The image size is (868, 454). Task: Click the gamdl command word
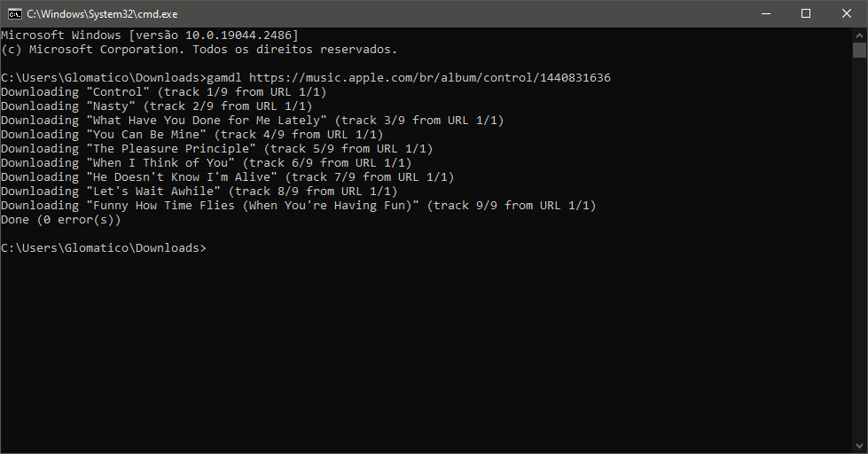tap(227, 78)
